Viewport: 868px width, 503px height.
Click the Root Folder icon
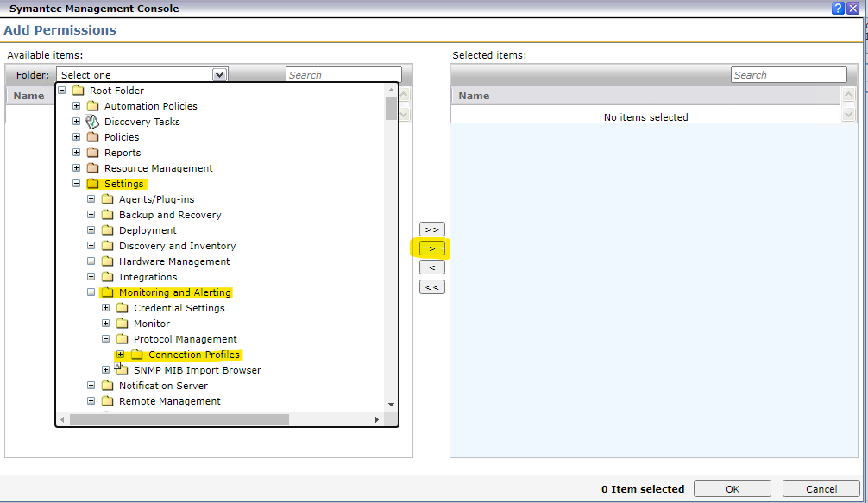[x=78, y=91]
